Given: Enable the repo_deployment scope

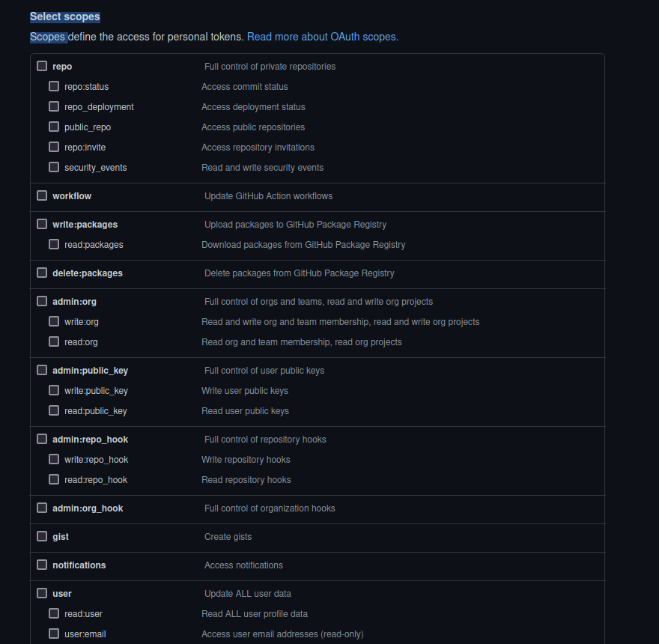Looking at the screenshot, I should coord(53,106).
